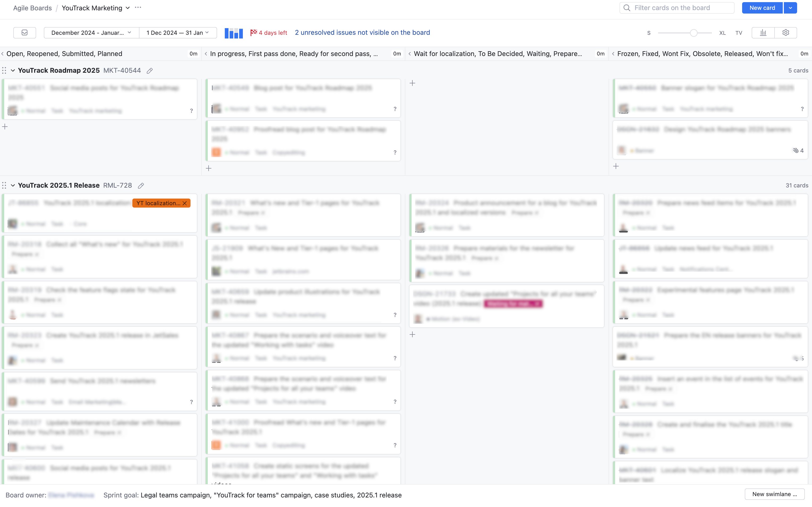This screenshot has width=812, height=507.
Task: Go to Agile Boards breadcrumb
Action: click(x=32, y=8)
